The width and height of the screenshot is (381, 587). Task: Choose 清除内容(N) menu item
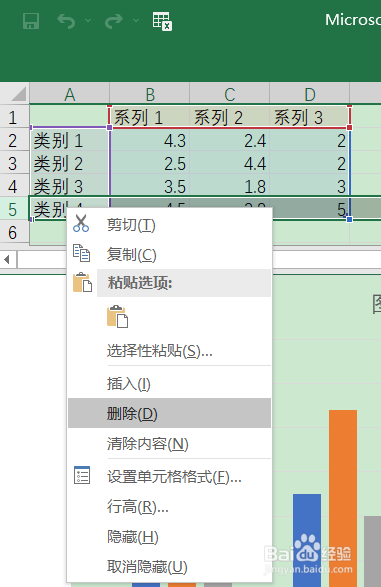pos(169,444)
